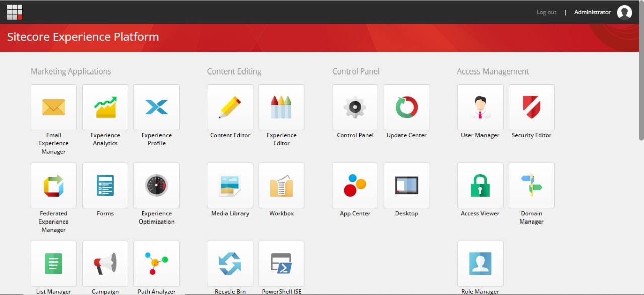
Task: Launch Path Analyzer
Action: [x=156, y=264]
